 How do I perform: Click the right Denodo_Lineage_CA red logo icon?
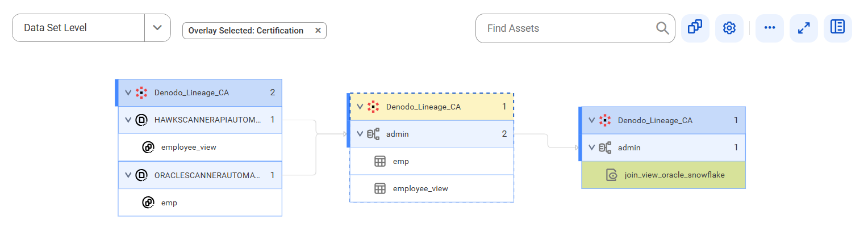605,120
